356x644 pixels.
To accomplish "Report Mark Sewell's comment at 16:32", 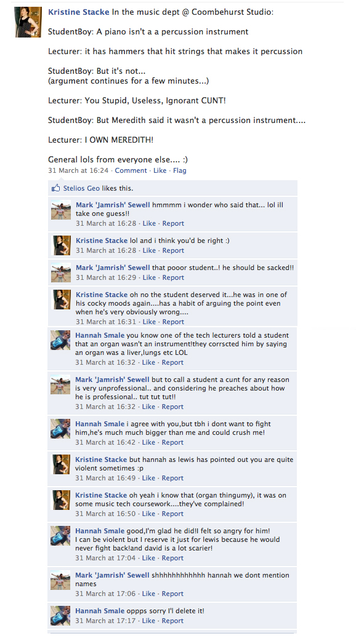I will coord(172,407).
